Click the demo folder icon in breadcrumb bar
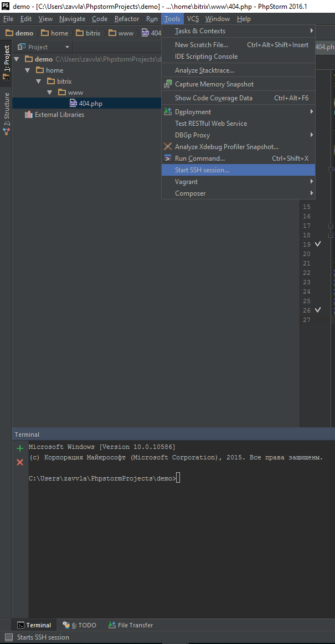 click(9, 33)
